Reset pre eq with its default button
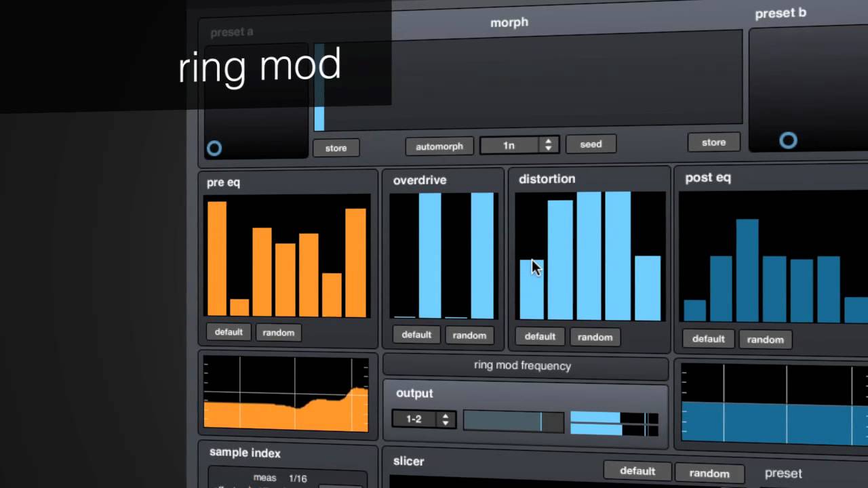 [229, 332]
